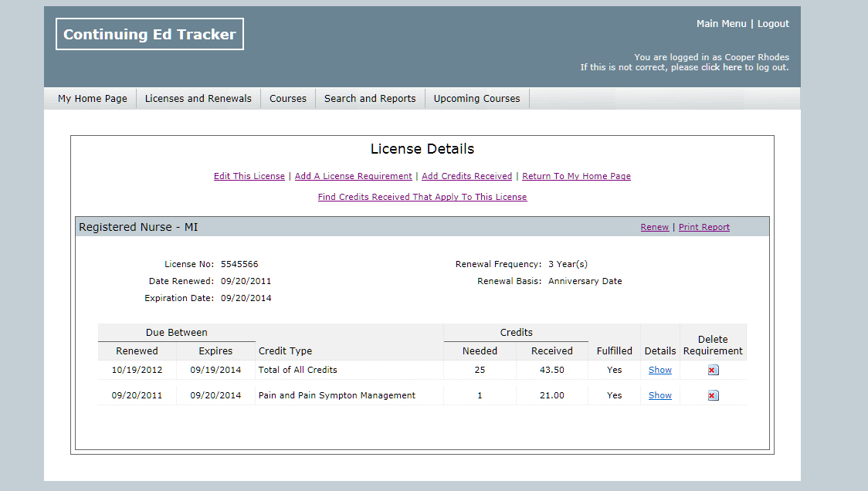Click the Continuing Ed Tracker logo
The width and height of the screenshot is (868, 491).
[x=150, y=35]
